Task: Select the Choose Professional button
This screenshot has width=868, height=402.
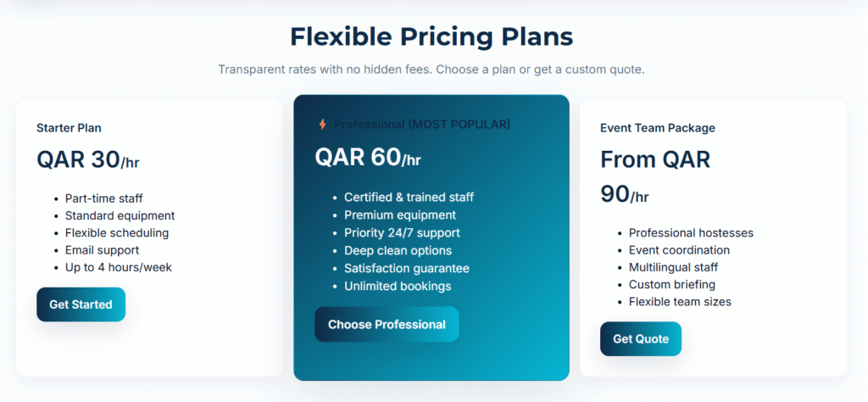Action: [387, 324]
